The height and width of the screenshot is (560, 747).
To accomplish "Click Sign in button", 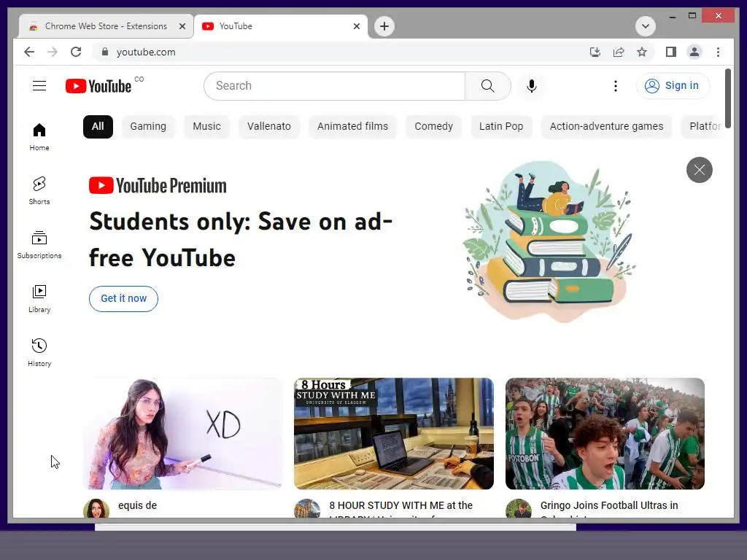I will [673, 86].
